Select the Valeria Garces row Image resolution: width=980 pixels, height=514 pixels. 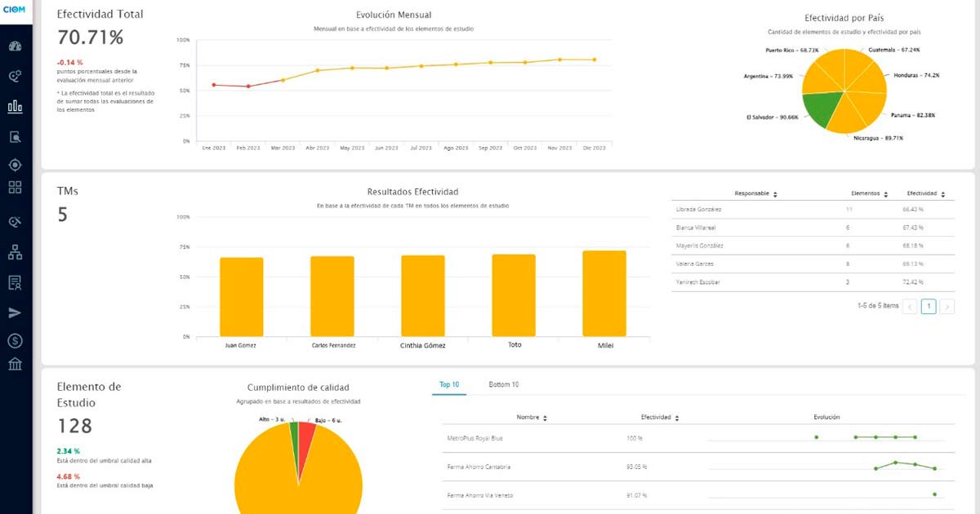tap(812, 264)
